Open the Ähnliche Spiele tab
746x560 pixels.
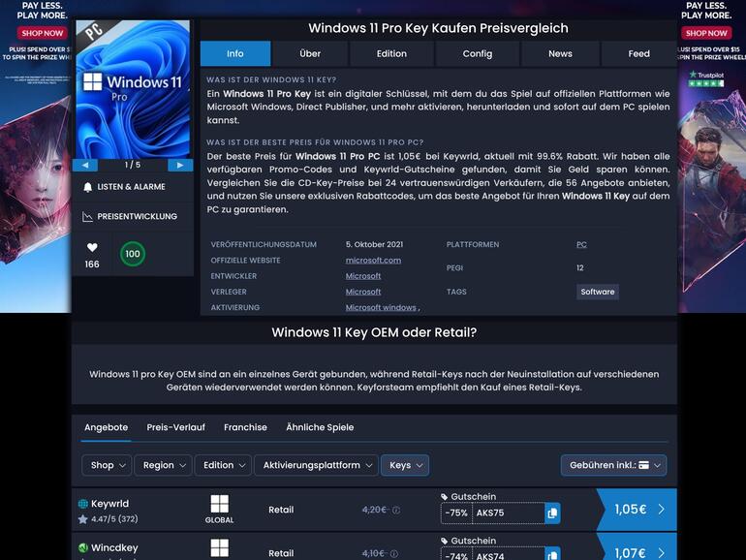pos(320,427)
